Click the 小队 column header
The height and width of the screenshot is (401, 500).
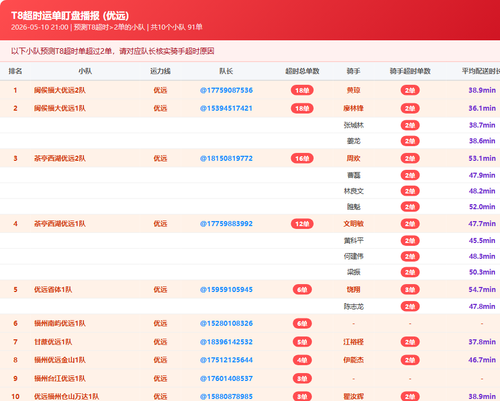point(85,71)
